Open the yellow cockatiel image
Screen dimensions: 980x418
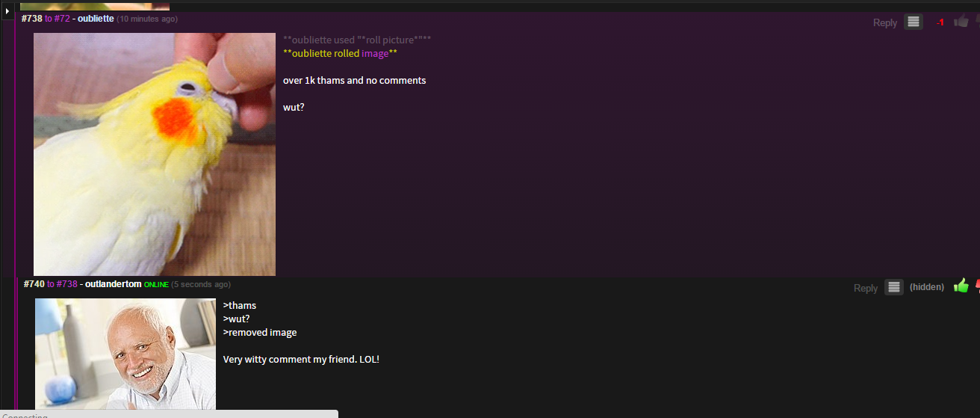click(155, 154)
